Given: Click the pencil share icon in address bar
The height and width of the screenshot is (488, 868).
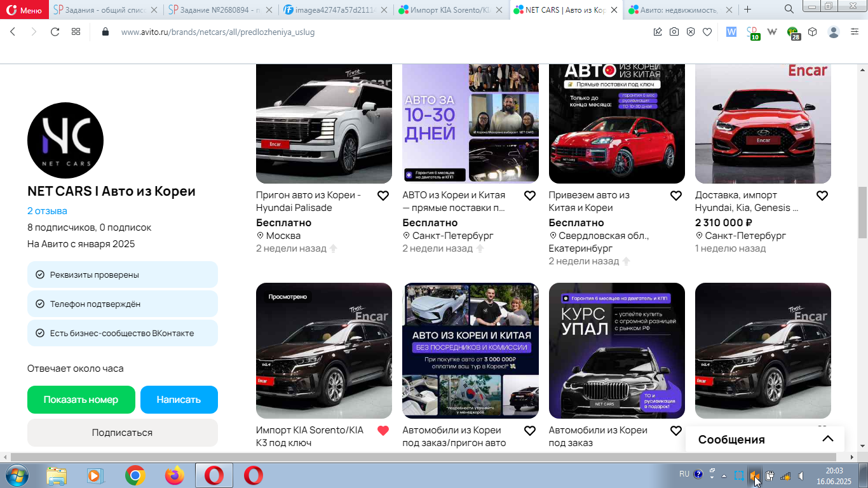Looking at the screenshot, I should click(658, 32).
